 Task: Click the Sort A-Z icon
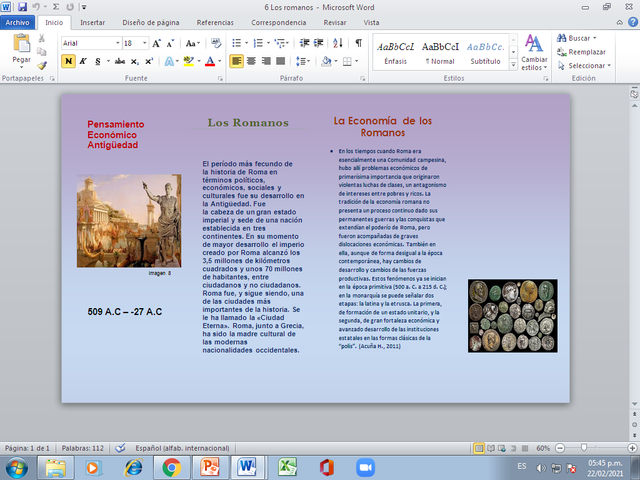point(338,43)
